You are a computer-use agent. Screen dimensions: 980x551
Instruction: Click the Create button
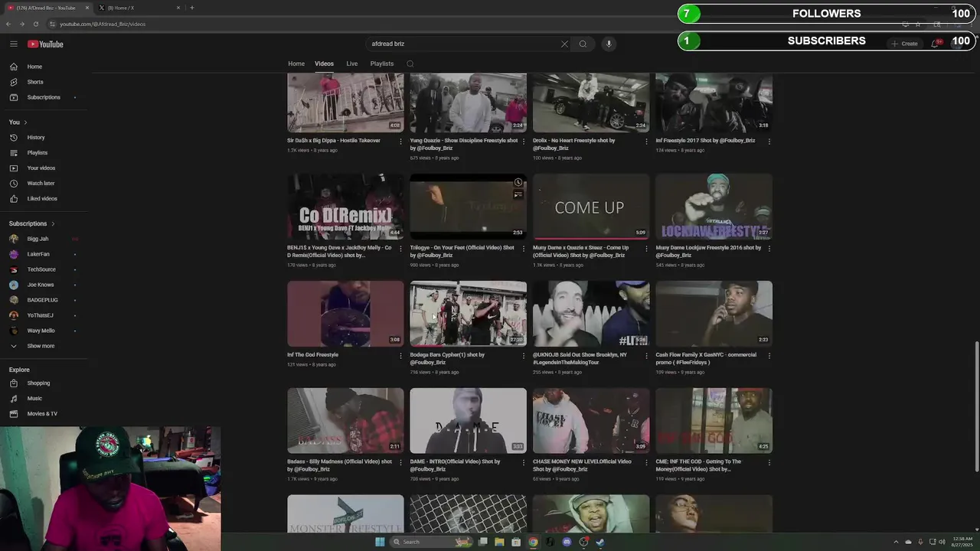(x=904, y=44)
